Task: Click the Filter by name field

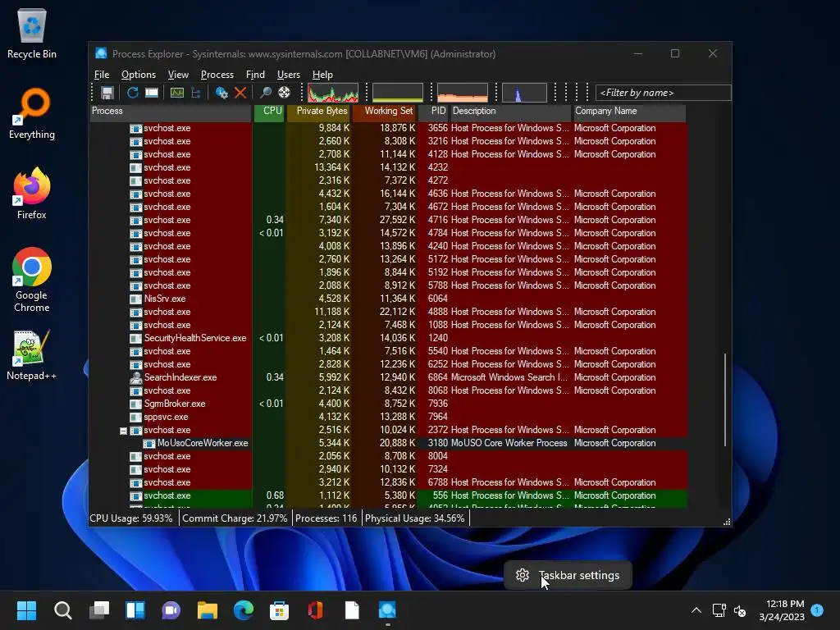Action: [x=663, y=93]
